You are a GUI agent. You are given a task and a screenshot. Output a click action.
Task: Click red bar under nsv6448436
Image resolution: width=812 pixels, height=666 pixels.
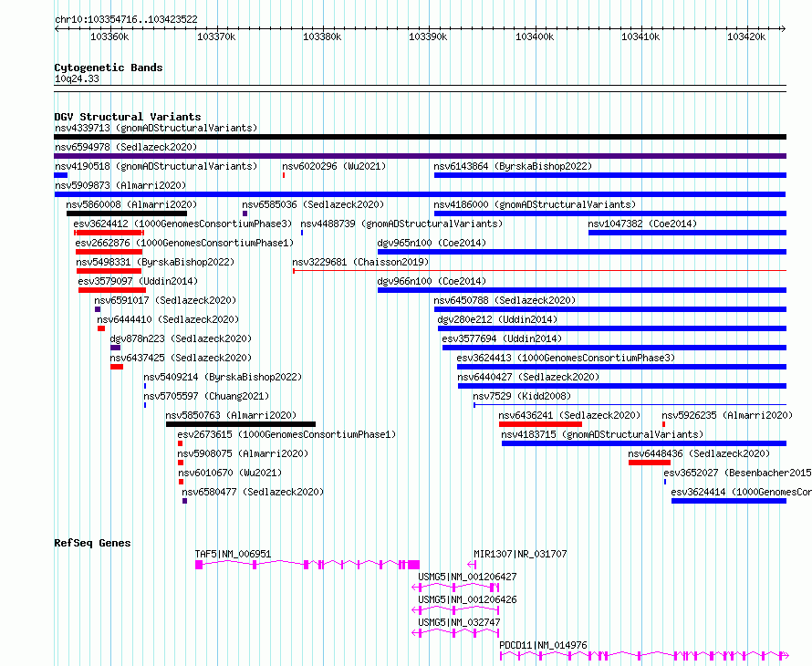point(650,463)
